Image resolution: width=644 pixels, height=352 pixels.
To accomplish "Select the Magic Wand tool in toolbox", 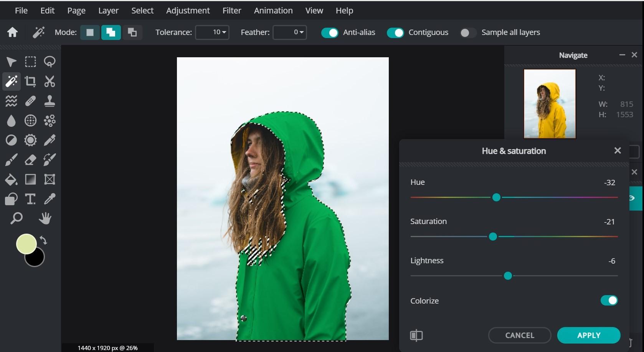I will [x=11, y=81].
